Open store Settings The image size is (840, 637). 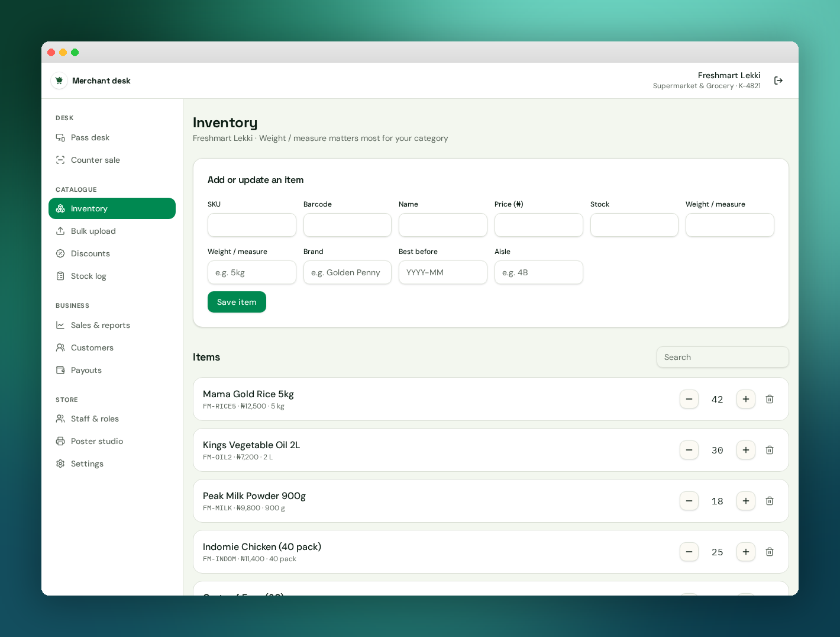[112, 464]
